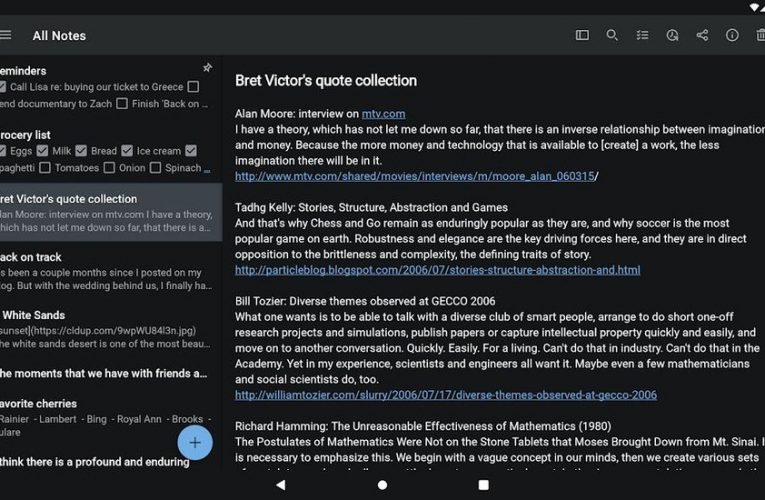The height and width of the screenshot is (500, 765).
Task: Click the 'Richard Hamming: The Unreasonable Effectiveness' line
Action: 423,426
